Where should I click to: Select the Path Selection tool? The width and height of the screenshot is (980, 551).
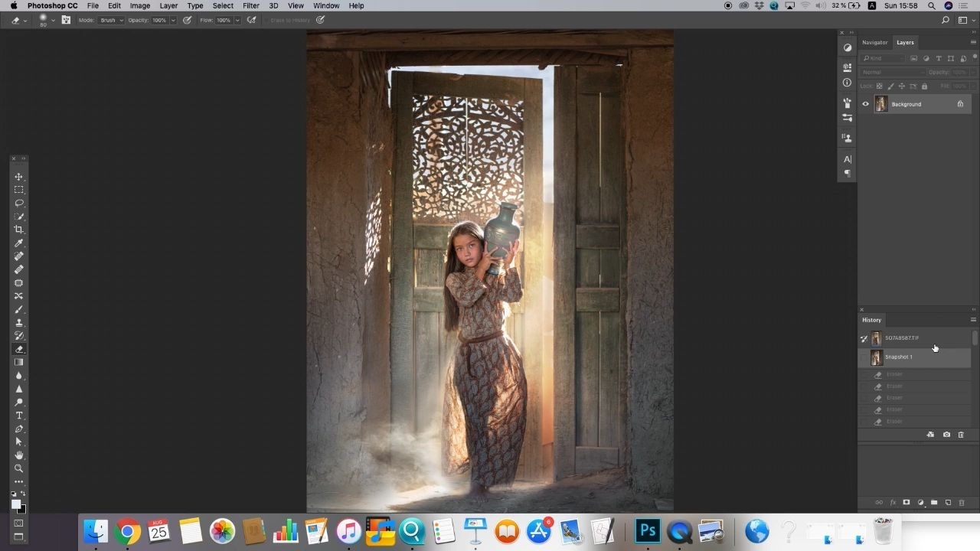pyautogui.click(x=19, y=442)
